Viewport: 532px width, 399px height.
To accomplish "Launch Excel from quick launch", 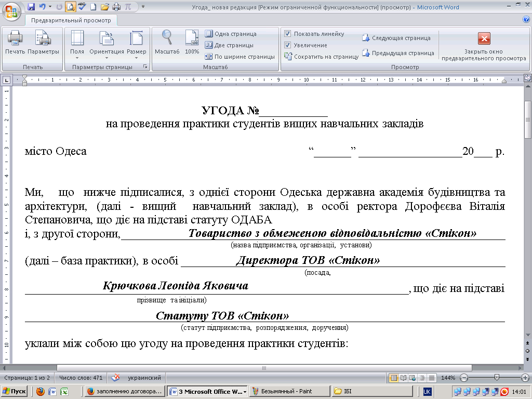I will (x=64, y=392).
